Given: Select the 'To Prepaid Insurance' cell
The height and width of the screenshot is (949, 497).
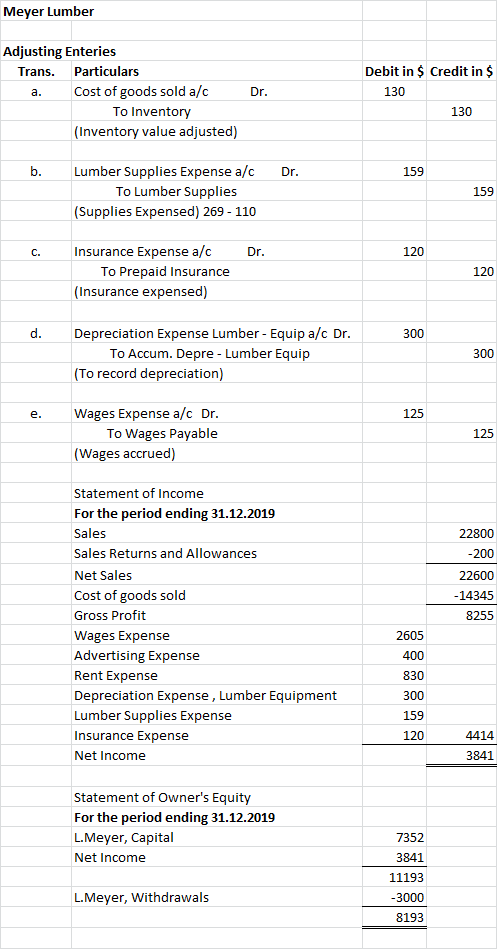Looking at the screenshot, I should pos(165,272).
